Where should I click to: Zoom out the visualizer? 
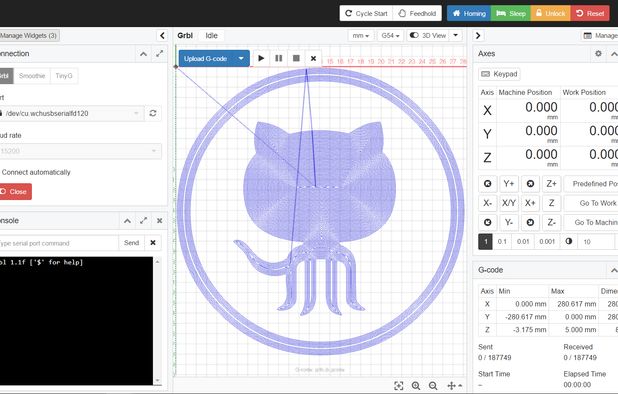(433, 386)
